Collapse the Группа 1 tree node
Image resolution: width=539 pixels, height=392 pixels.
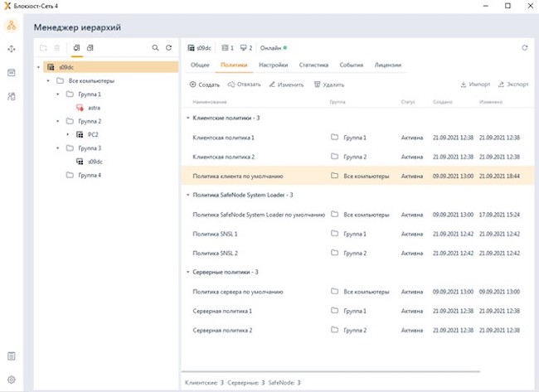[58, 94]
